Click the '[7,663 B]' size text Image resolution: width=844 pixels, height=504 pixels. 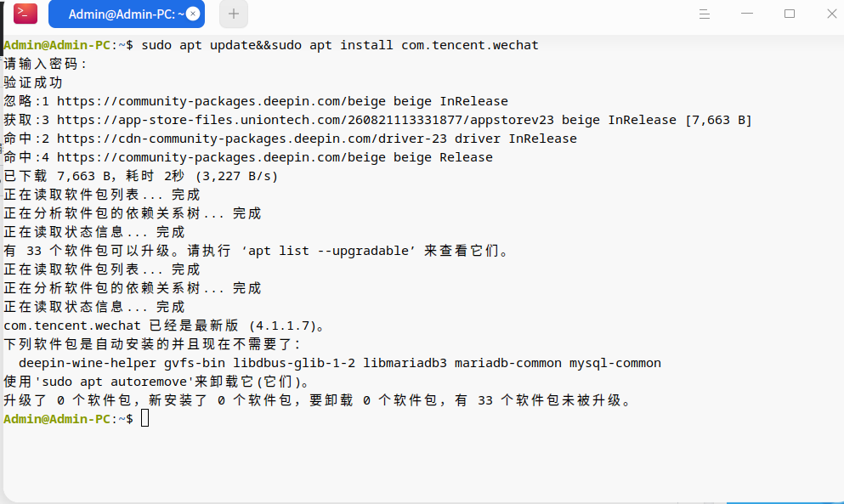pyautogui.click(x=718, y=120)
